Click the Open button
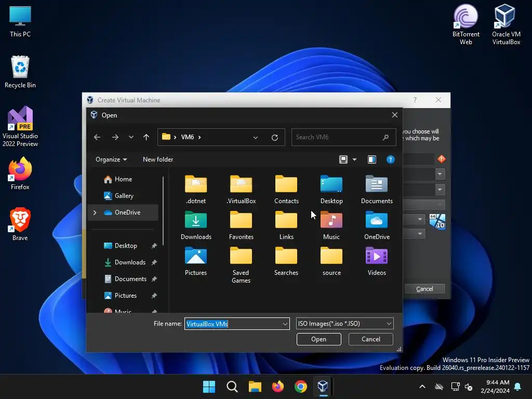The image size is (532, 399). [x=318, y=339]
